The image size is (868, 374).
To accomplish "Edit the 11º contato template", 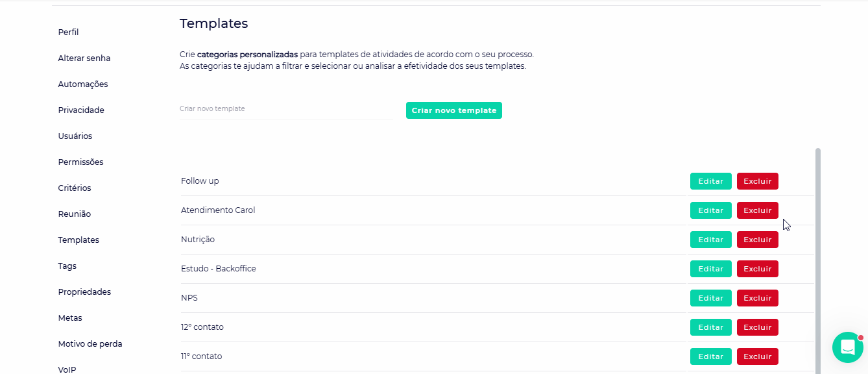I will (710, 356).
